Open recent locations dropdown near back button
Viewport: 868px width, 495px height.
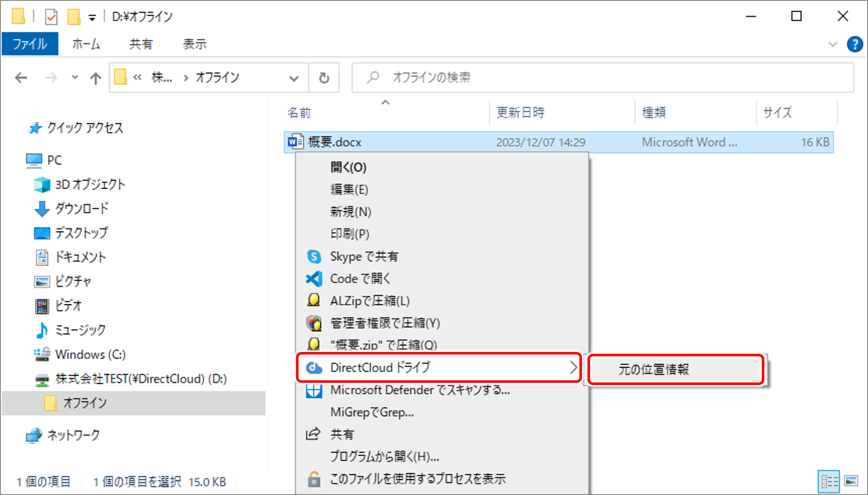[75, 78]
